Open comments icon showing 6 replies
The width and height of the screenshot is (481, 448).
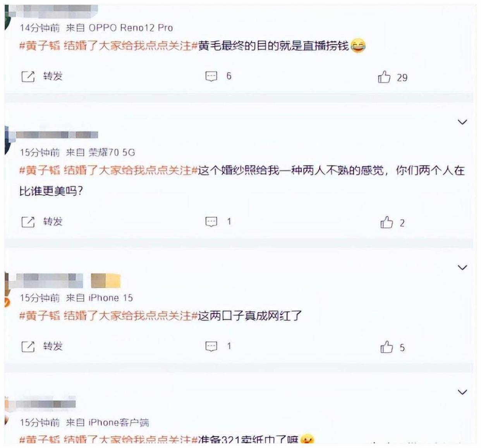coord(211,76)
